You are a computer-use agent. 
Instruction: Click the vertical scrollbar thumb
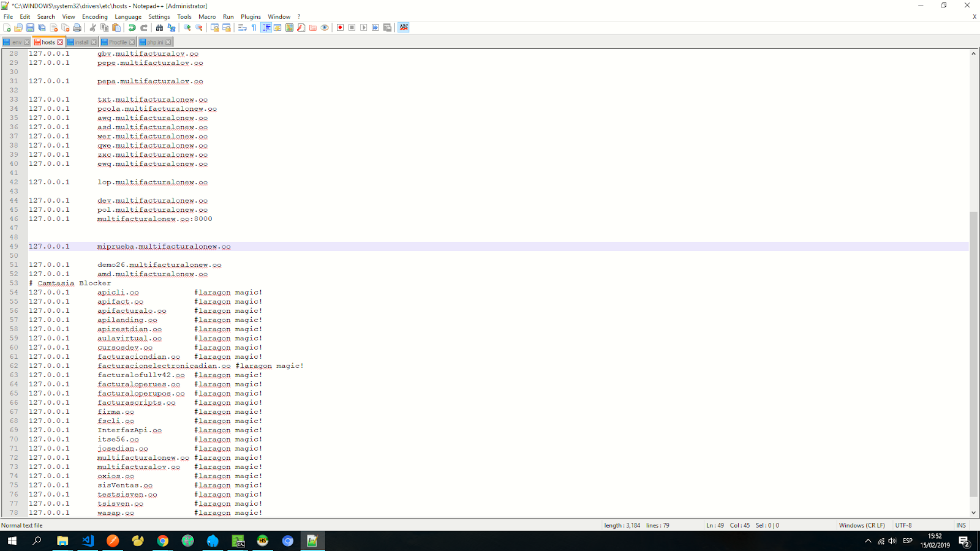click(x=973, y=354)
